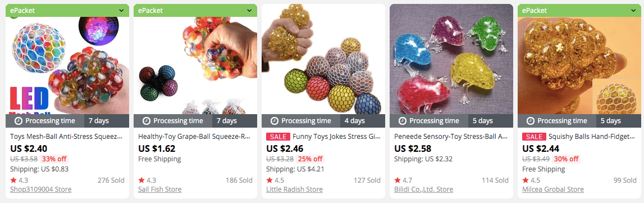644x203 pixels.
Task: Open Shop3109004 Store link
Action: [40, 190]
